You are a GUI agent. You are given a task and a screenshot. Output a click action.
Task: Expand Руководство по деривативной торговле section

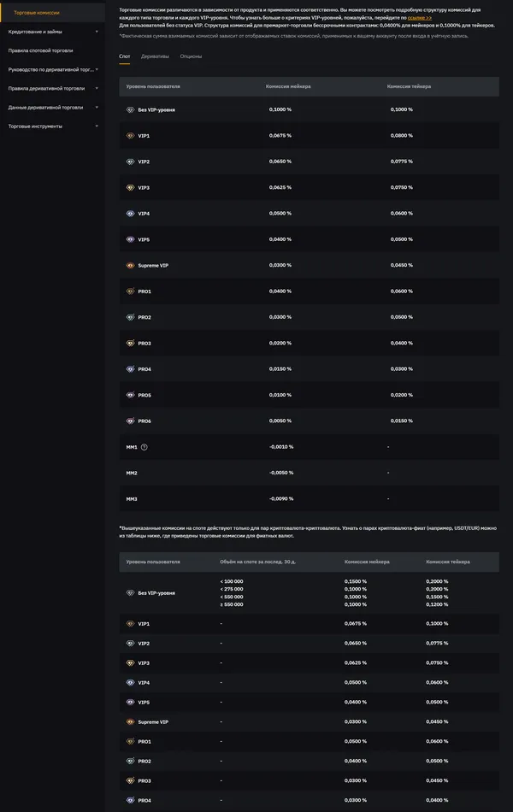tap(97, 69)
